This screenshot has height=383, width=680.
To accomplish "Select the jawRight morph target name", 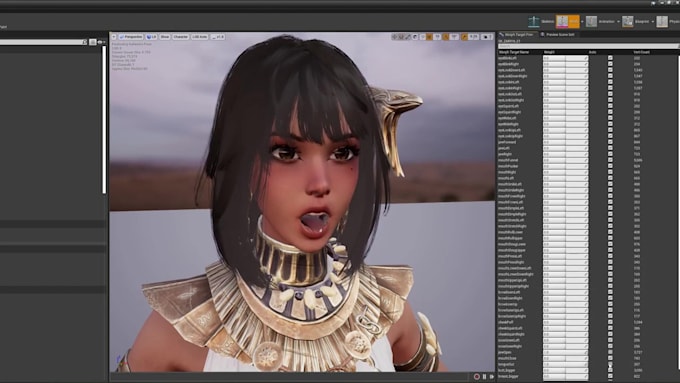I will [x=505, y=154].
